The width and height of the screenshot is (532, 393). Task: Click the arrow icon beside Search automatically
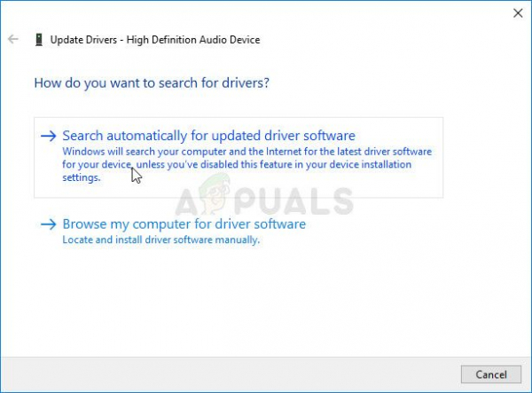(x=49, y=136)
